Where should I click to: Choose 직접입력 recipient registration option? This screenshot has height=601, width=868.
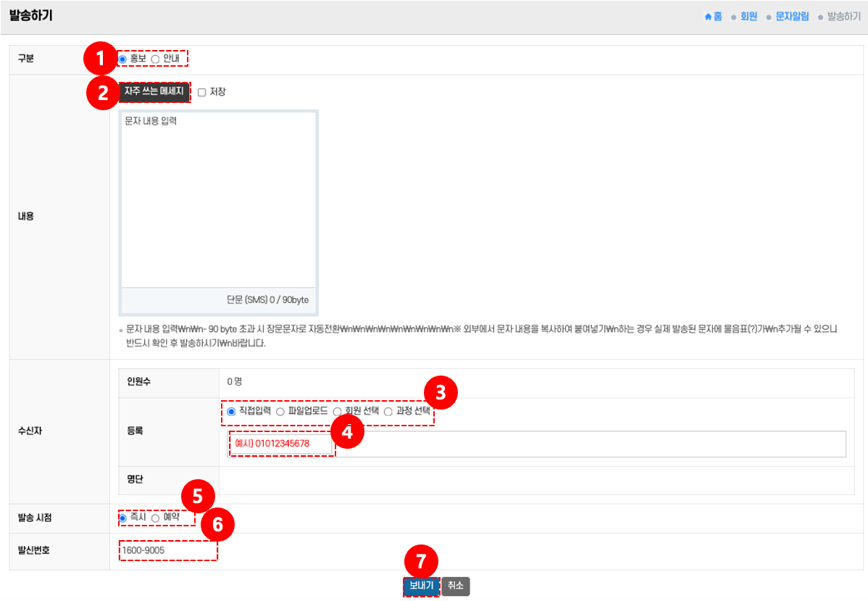(x=231, y=412)
